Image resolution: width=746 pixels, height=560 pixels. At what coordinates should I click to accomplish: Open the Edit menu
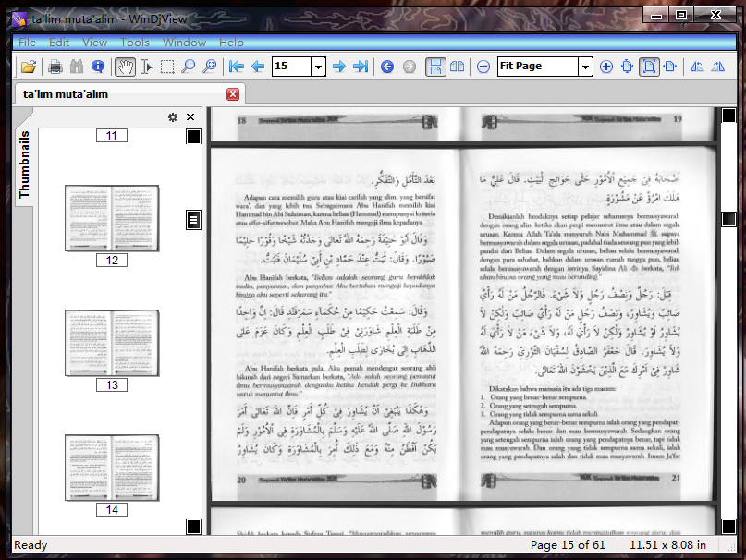click(59, 43)
